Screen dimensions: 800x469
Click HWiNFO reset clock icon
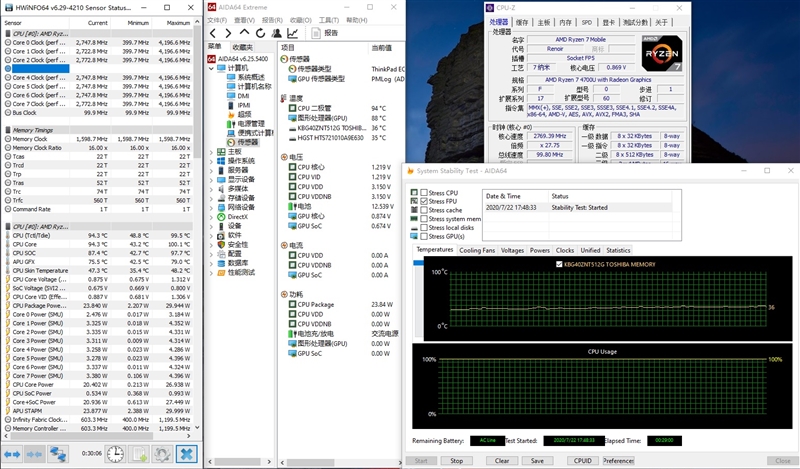click(116, 454)
